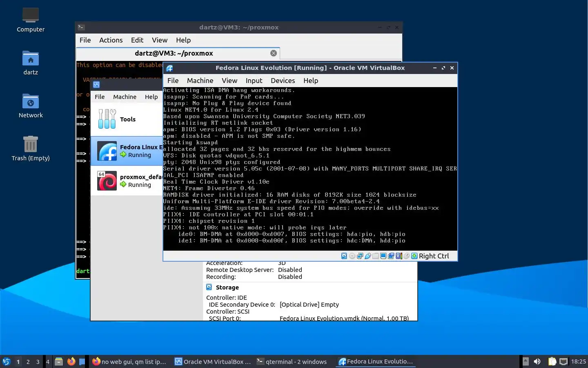588x368 pixels.
Task: Open the Network desktop icon
Action: tap(31, 101)
